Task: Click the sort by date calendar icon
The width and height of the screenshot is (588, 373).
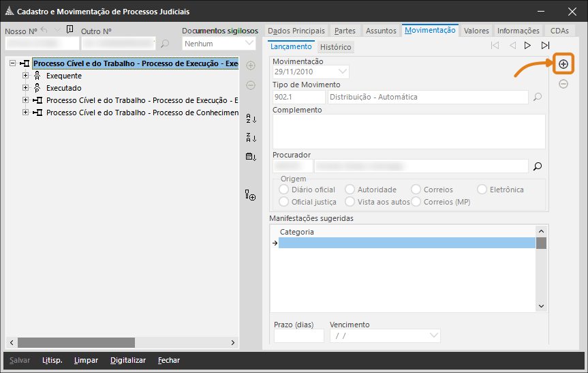Action: [251, 157]
